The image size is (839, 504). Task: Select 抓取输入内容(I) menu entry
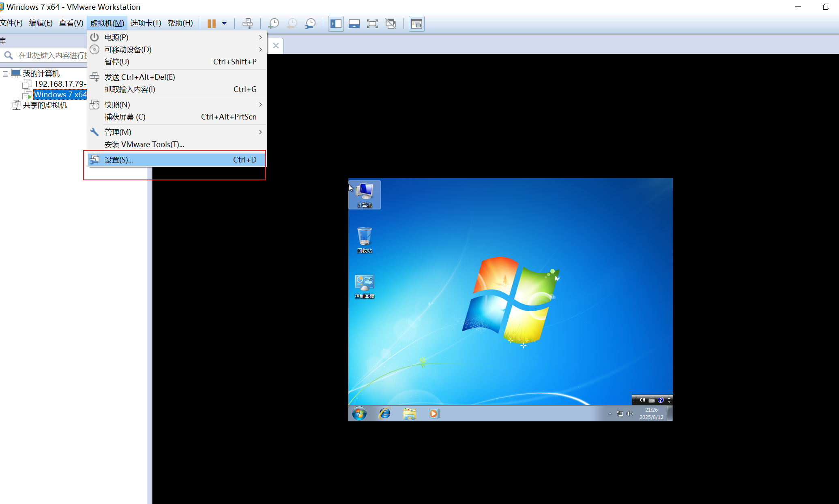[x=177, y=89]
